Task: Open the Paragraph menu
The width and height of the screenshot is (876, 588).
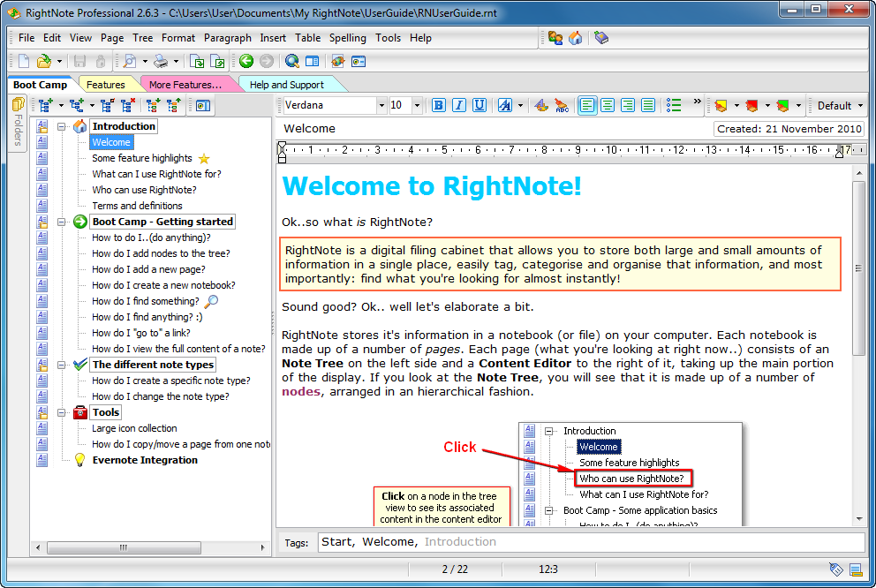Action: click(x=227, y=38)
